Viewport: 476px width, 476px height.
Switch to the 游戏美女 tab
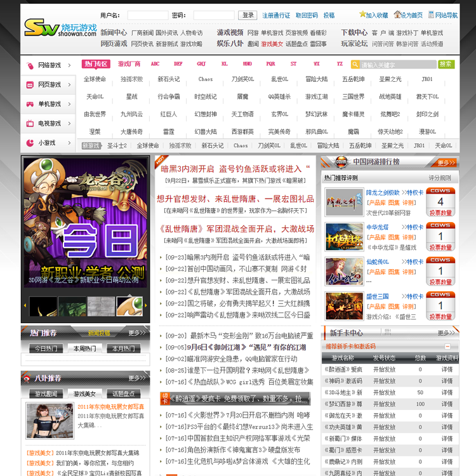coord(84,393)
